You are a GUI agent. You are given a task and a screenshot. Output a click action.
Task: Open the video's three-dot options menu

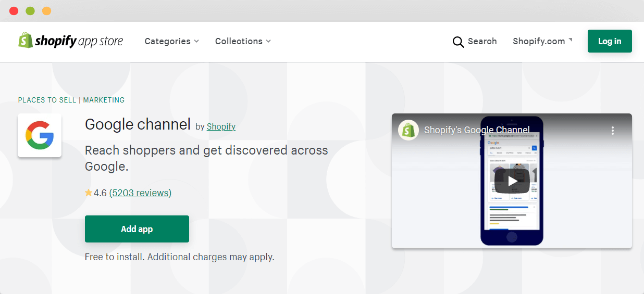tap(613, 131)
